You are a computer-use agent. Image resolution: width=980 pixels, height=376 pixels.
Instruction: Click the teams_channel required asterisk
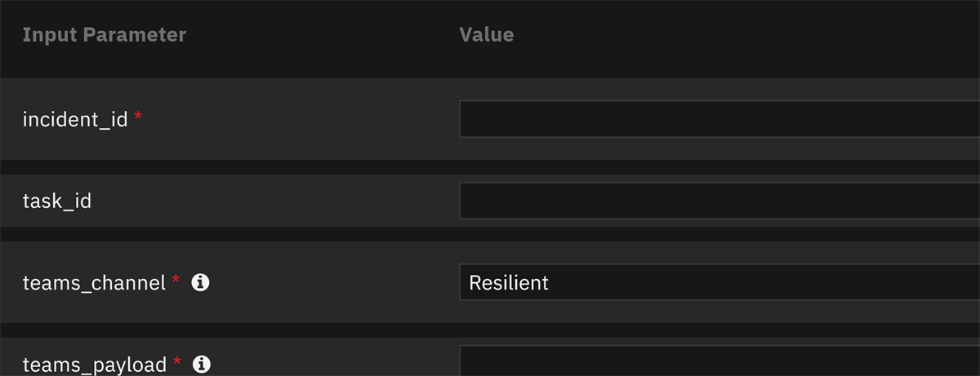[x=176, y=281]
